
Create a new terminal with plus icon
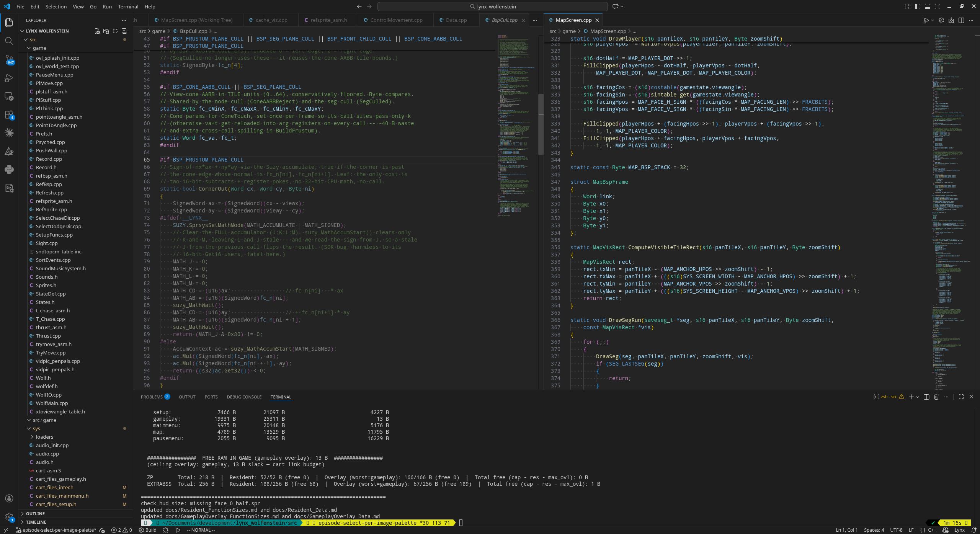pyautogui.click(x=911, y=397)
